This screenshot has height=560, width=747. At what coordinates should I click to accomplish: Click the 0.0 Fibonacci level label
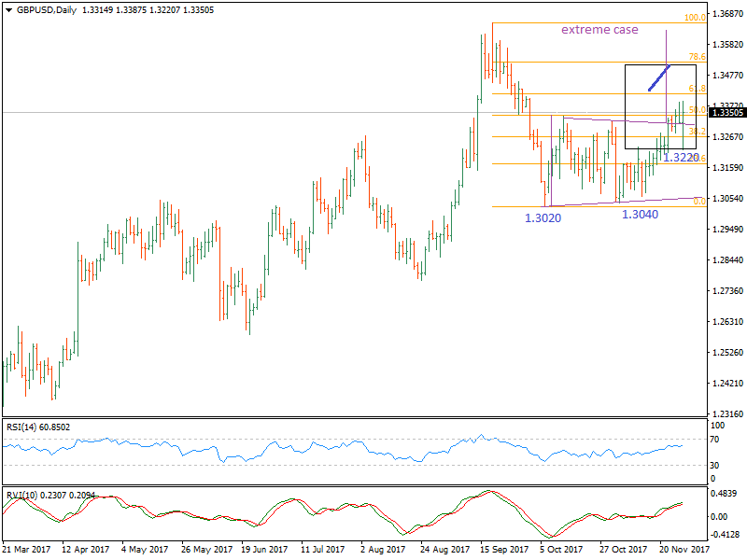click(698, 202)
